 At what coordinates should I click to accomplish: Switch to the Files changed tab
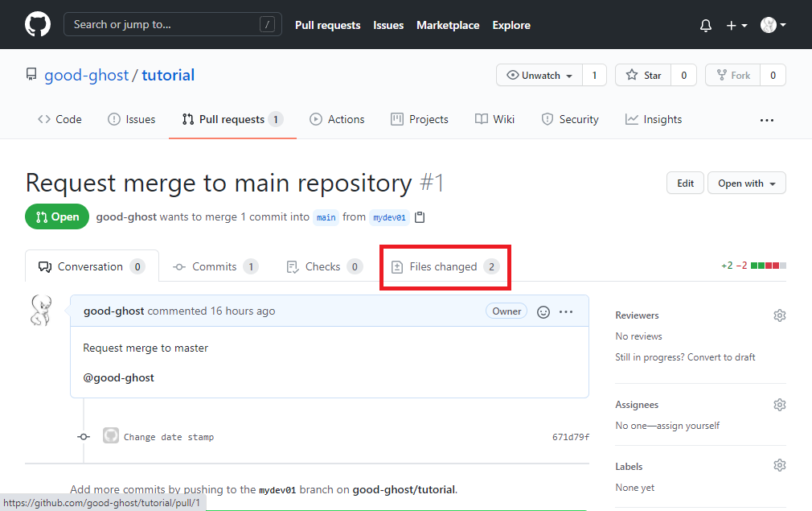coord(445,266)
